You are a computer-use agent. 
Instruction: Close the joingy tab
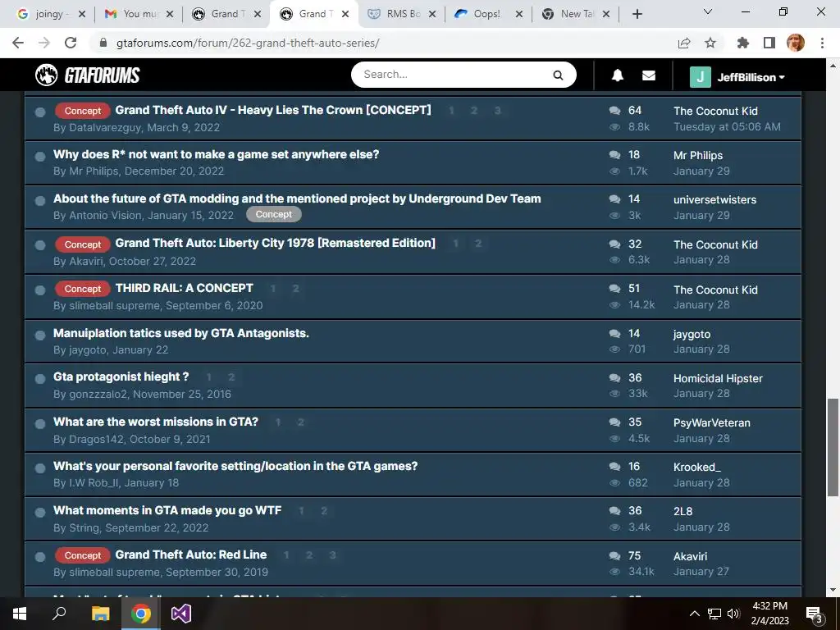82,15
